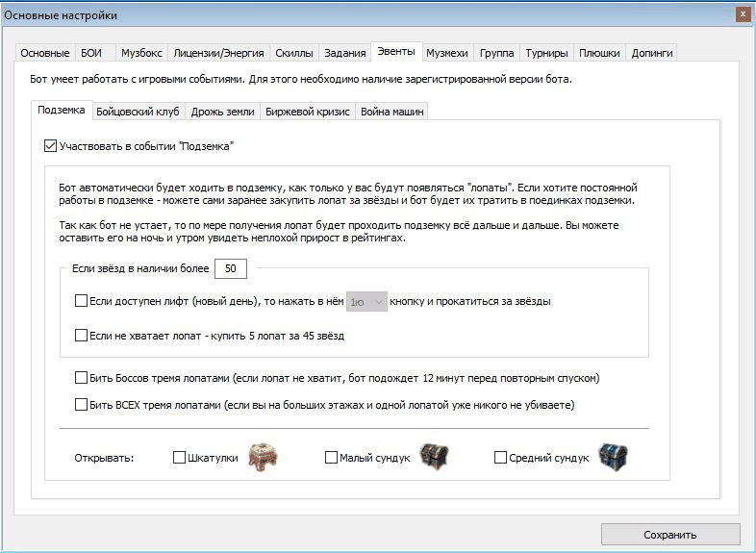
Task: Go to the Задания tab
Action: 345,53
